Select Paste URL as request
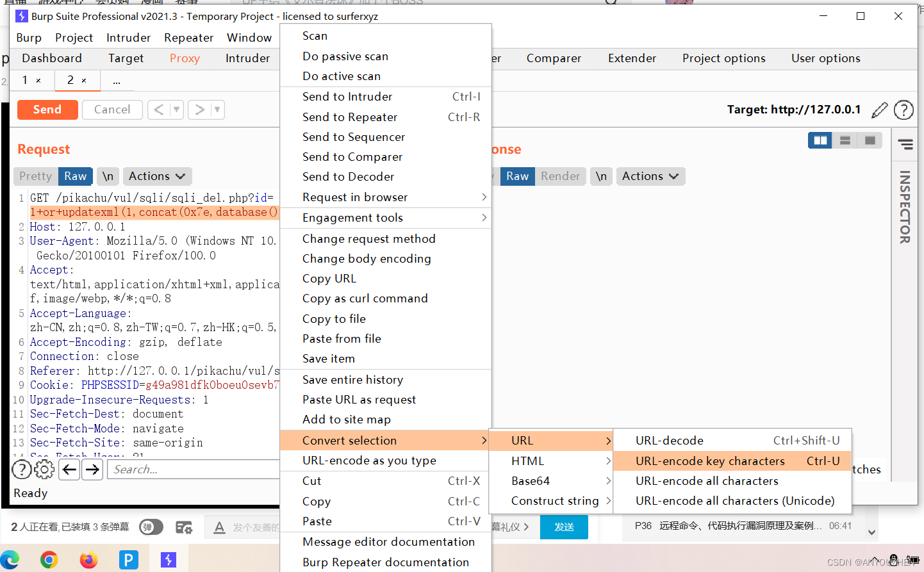The height and width of the screenshot is (572, 924). point(386,400)
